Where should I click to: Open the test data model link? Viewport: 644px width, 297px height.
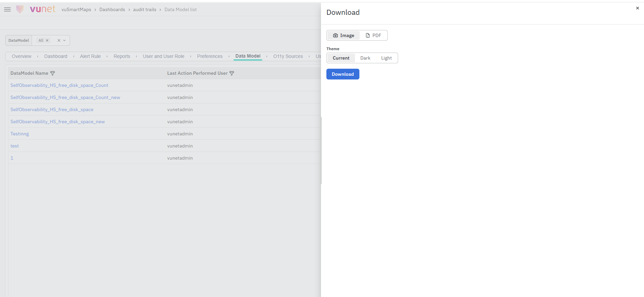tap(14, 146)
